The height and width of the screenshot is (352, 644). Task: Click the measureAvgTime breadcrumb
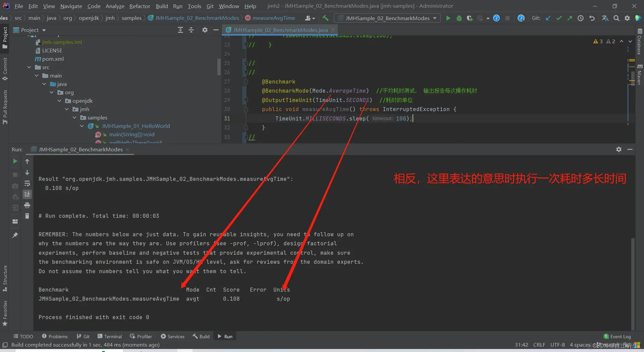pos(270,18)
